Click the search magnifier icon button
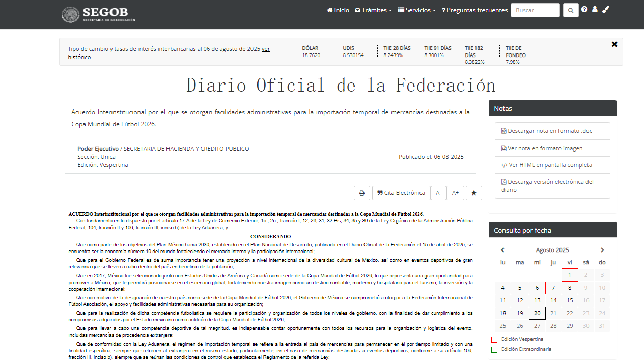The height and width of the screenshot is (362, 644). pyautogui.click(x=571, y=10)
